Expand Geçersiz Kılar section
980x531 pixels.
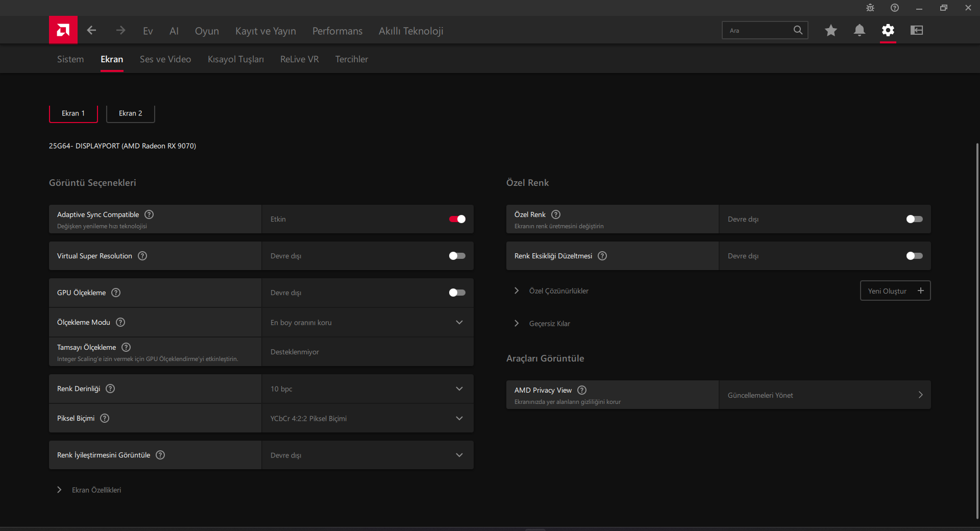pos(543,323)
